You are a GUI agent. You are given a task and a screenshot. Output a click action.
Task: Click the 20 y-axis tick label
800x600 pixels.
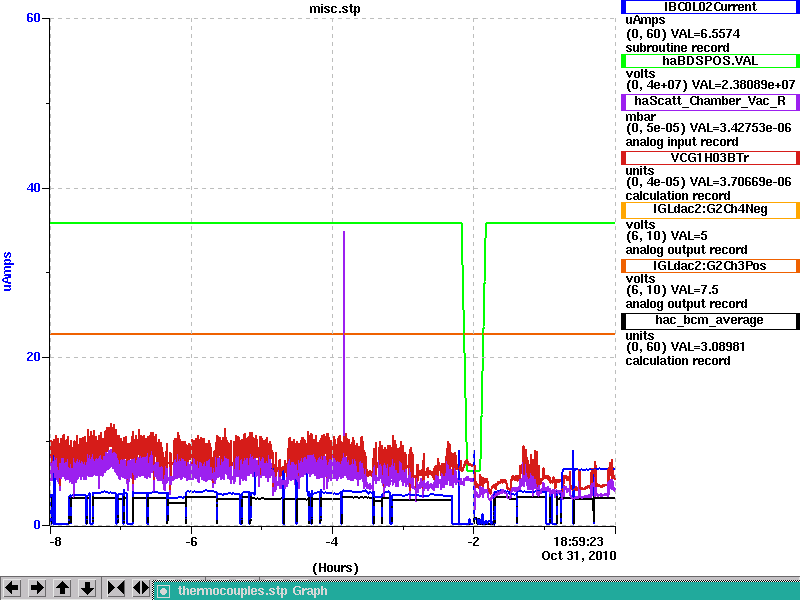(x=33, y=357)
